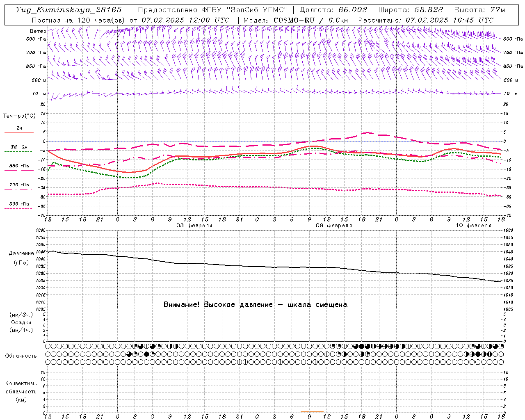Click the "(гПа)" pressure unit label

coord(21,263)
